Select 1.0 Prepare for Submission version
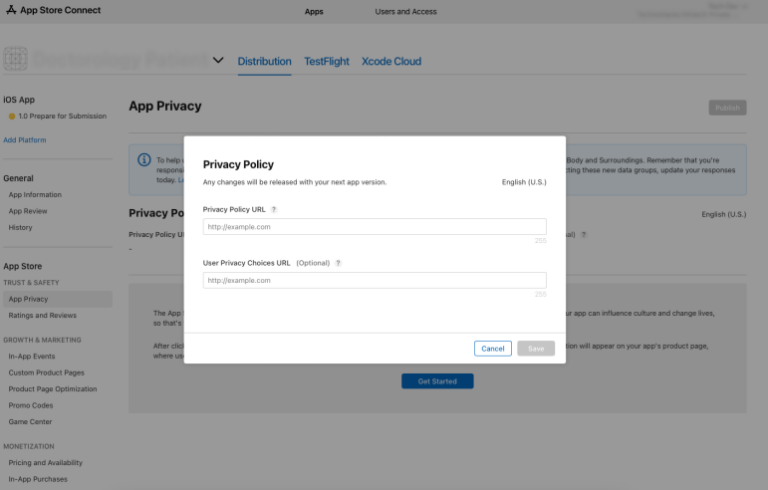 pyautogui.click(x=62, y=116)
